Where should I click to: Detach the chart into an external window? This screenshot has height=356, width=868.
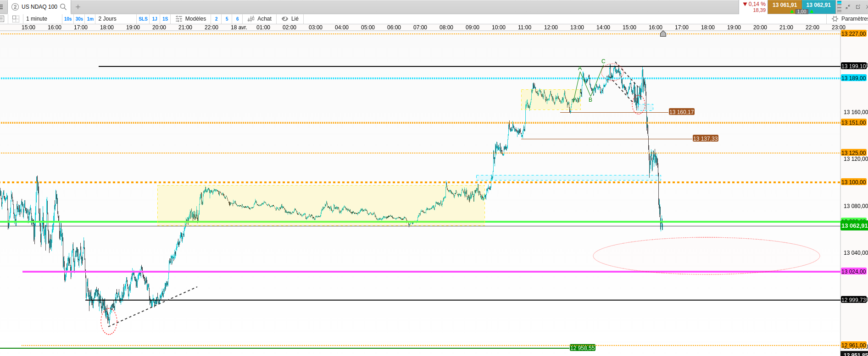tap(858, 7)
